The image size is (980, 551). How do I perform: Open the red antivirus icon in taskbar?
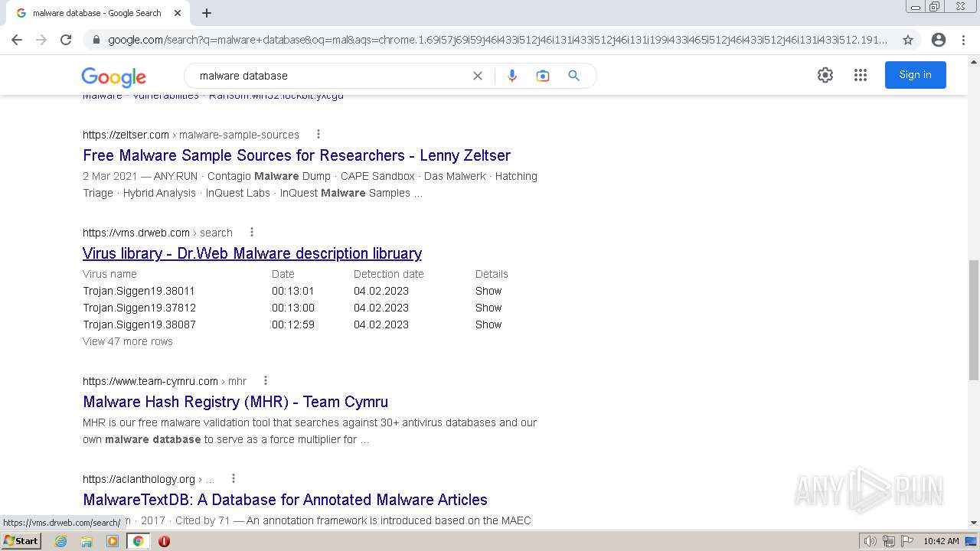[x=164, y=541]
